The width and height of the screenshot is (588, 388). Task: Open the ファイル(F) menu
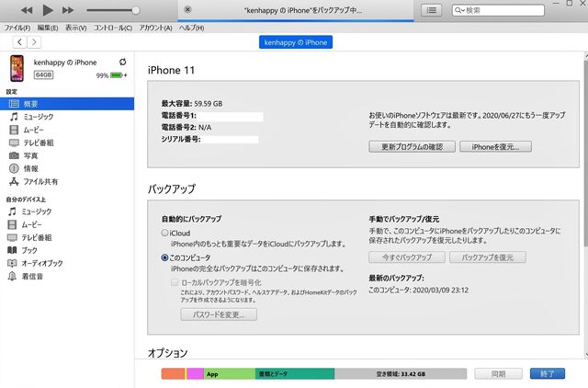coord(17,28)
